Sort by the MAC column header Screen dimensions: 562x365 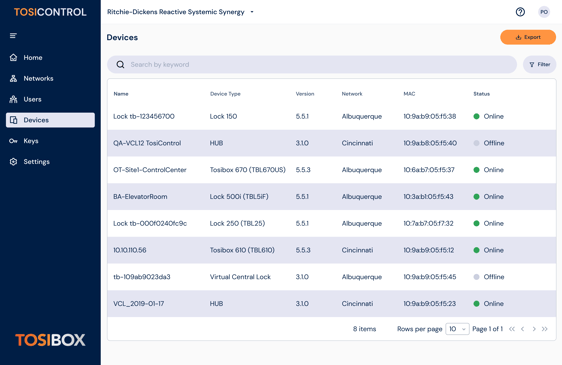(x=409, y=94)
